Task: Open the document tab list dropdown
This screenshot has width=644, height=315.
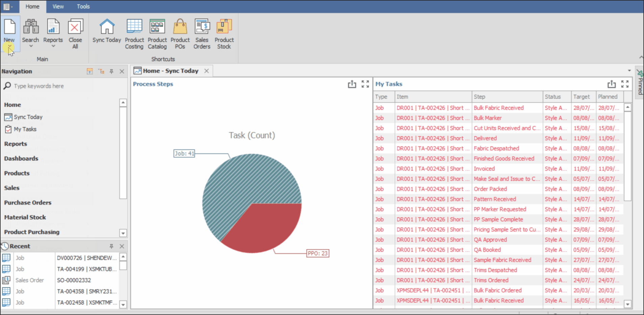Action: [x=629, y=71]
